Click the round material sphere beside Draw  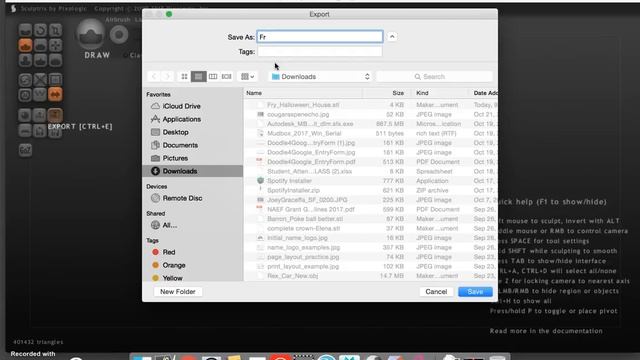(x=119, y=35)
